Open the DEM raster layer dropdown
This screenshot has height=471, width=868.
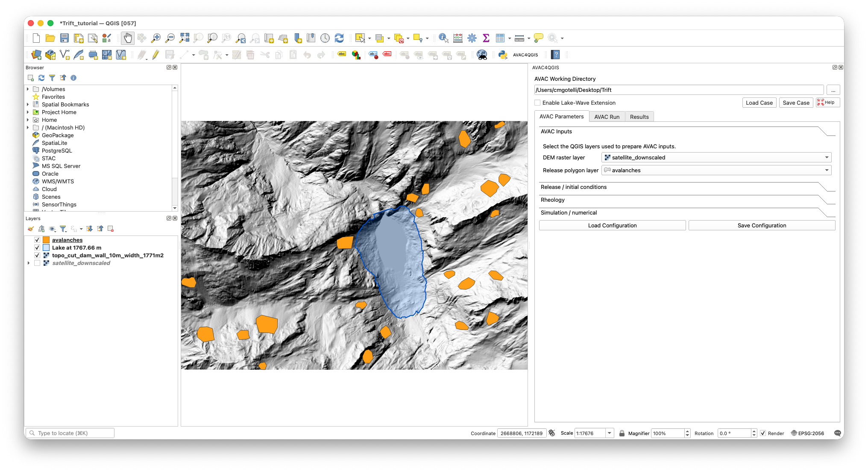click(716, 157)
